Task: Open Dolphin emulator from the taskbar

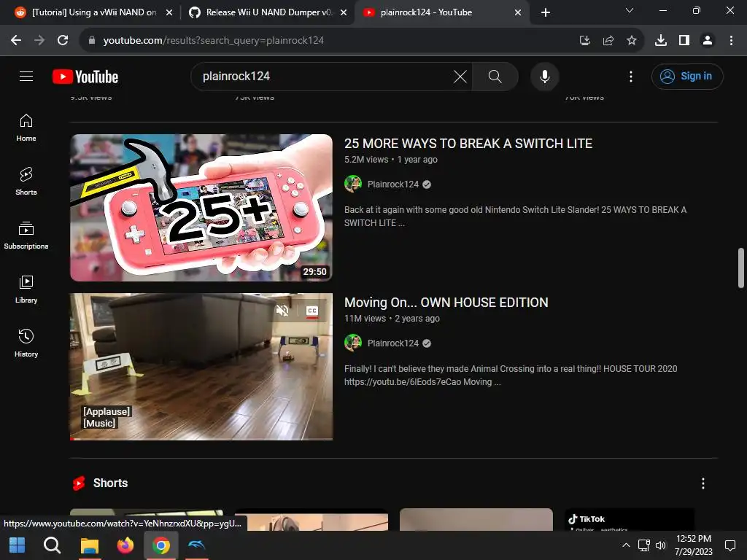Action: pos(196,545)
